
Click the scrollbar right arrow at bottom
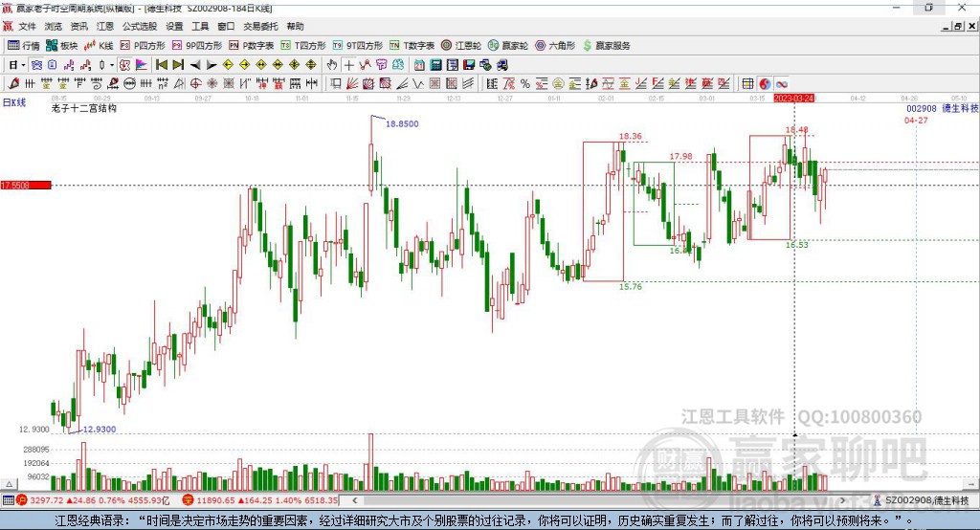click(842, 500)
